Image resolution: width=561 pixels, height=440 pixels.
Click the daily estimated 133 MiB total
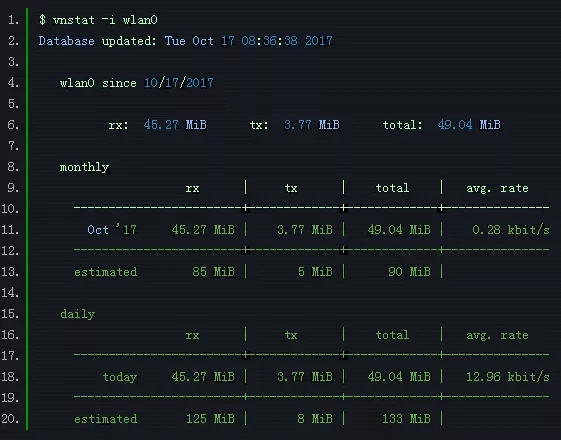[x=406, y=419]
